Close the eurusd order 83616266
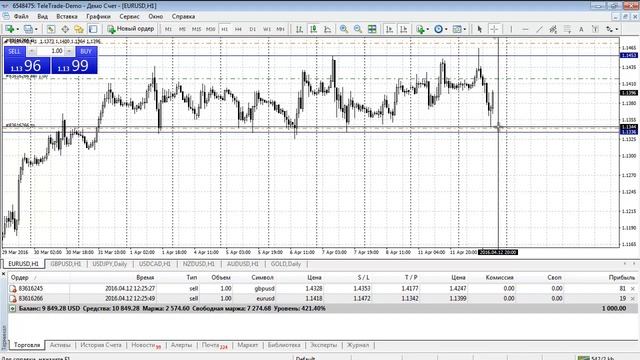Screen dimensions: 640x360 click(x=633, y=299)
